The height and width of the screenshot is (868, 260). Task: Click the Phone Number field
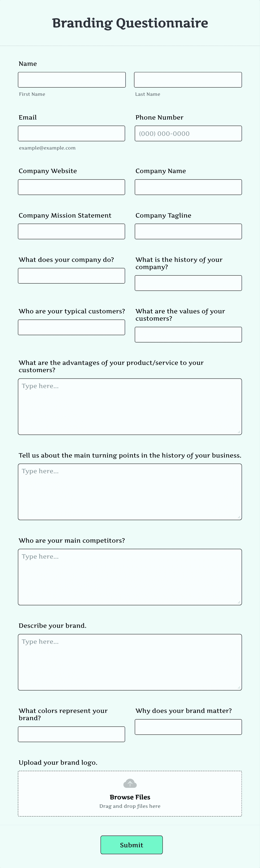click(x=188, y=133)
